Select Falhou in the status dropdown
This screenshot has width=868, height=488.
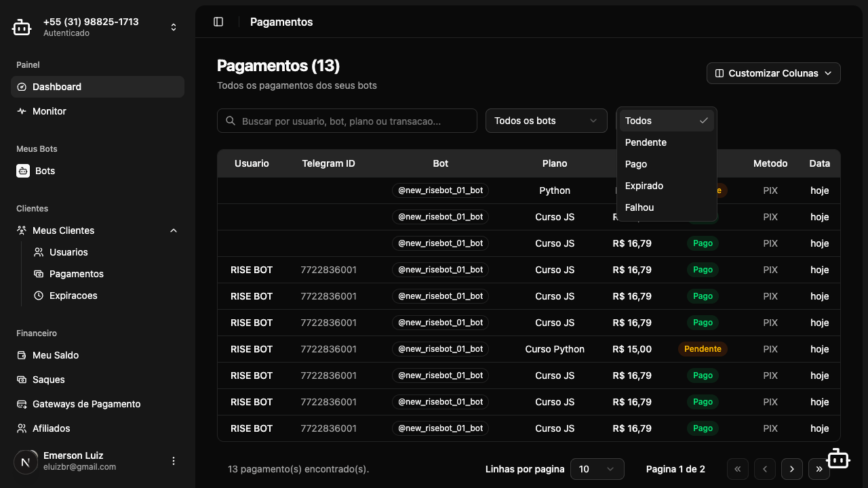coord(667,207)
